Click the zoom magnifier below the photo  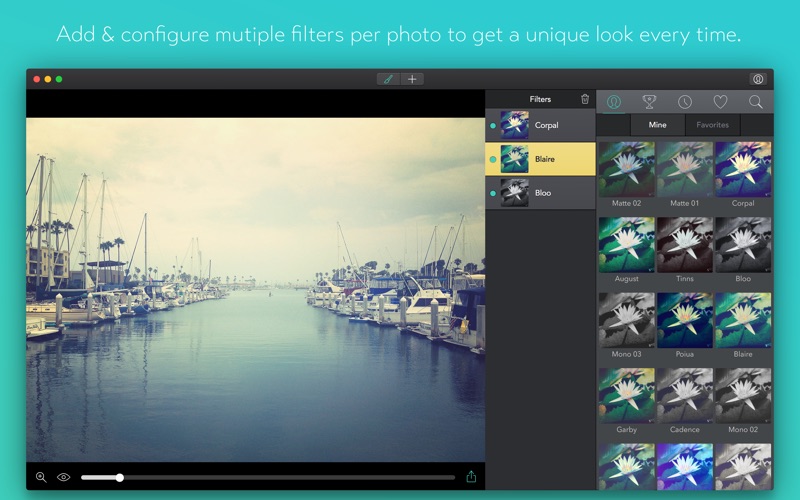pyautogui.click(x=41, y=477)
